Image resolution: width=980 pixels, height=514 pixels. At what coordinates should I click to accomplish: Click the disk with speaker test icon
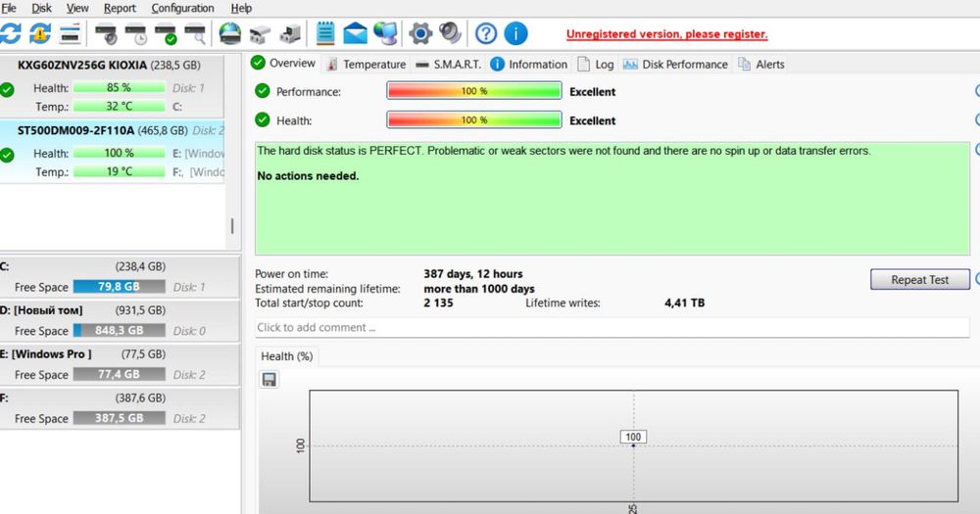[x=106, y=33]
